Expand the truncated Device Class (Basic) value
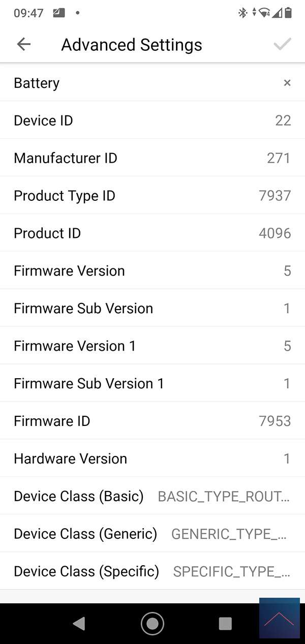 tap(224, 496)
